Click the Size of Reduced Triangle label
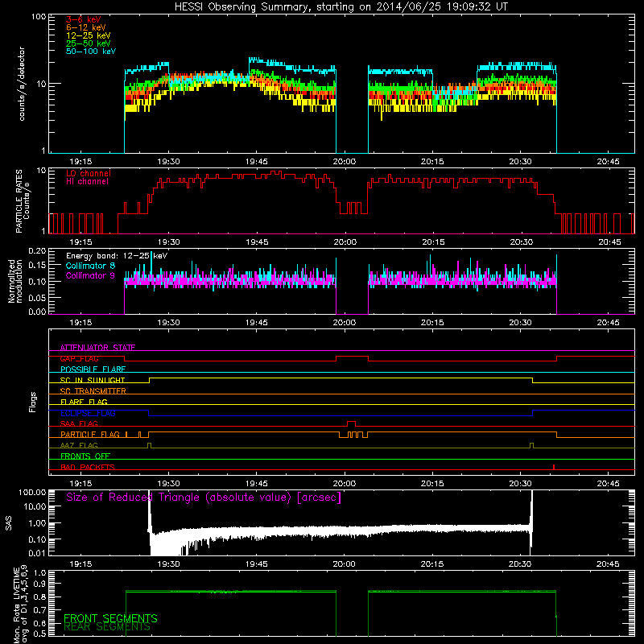Image resolution: width=644 pixels, height=644 pixels. click(x=204, y=497)
